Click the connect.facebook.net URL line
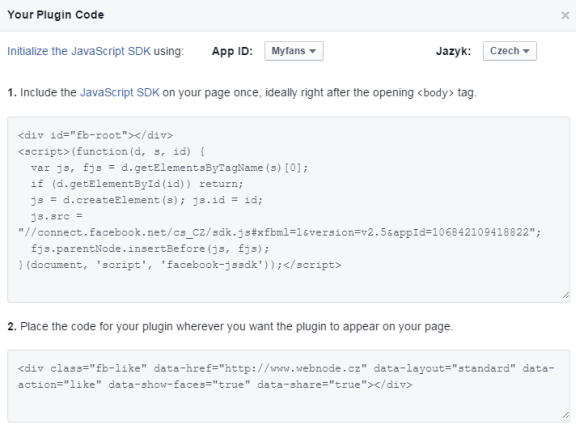 pos(279,232)
